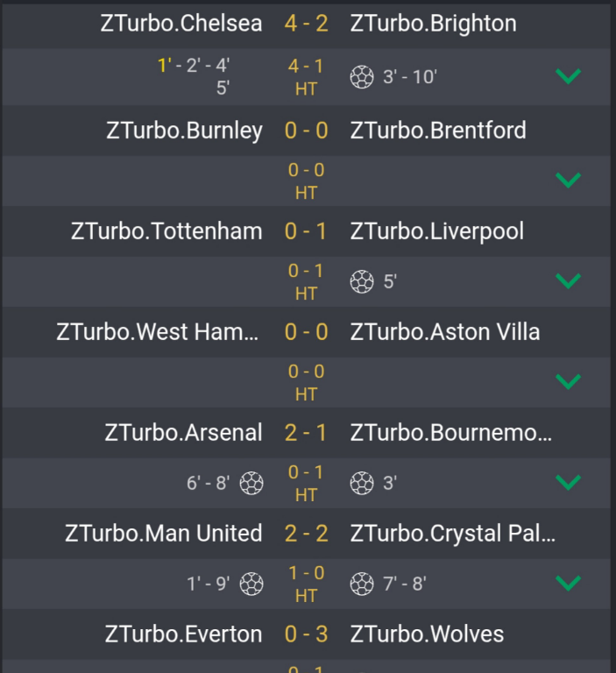Click Crystal Palace's 7' - 8' ball icon
Screen dimensions: 616x673
tap(362, 584)
